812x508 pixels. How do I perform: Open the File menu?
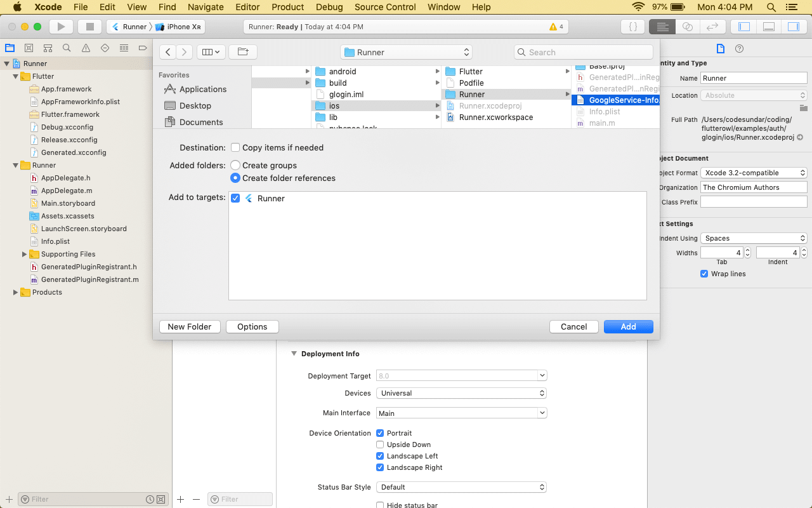point(81,7)
